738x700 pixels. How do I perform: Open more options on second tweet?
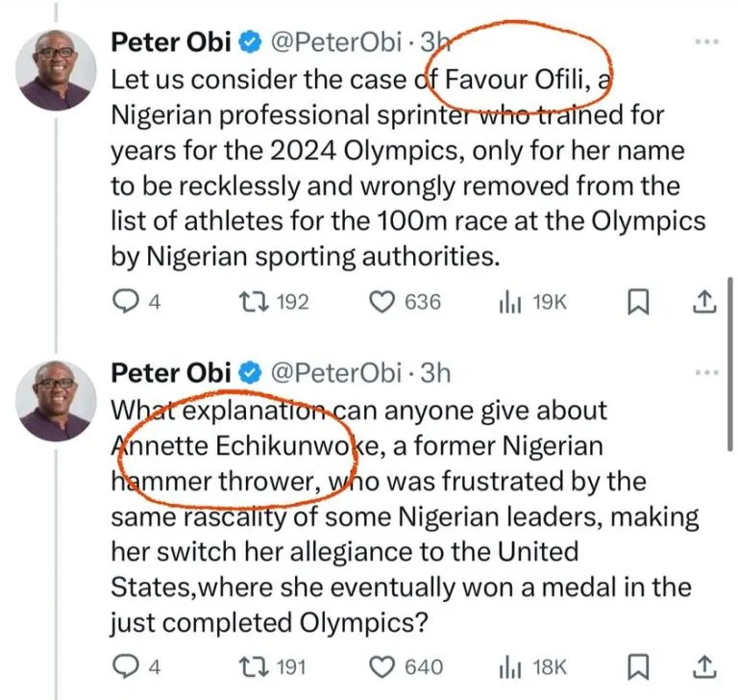coord(706,373)
